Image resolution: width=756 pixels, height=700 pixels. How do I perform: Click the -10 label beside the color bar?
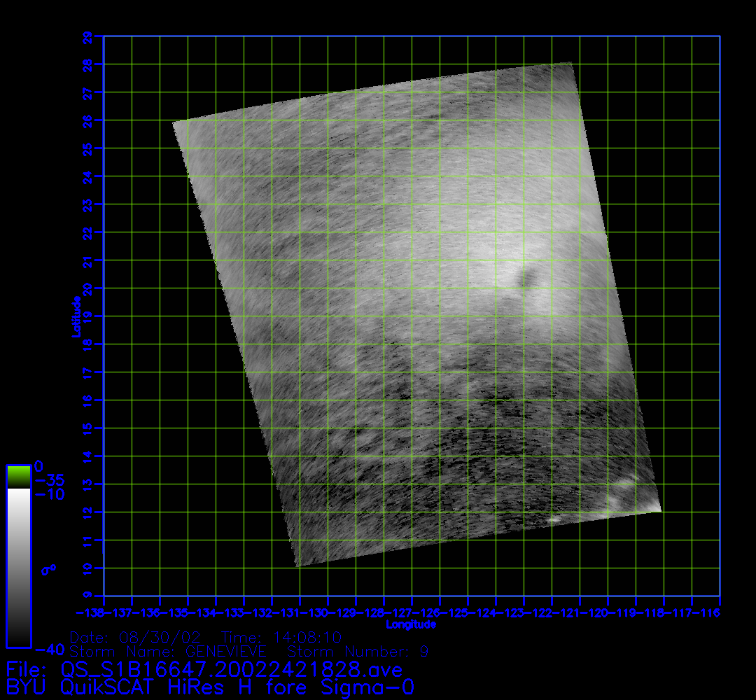(x=49, y=494)
